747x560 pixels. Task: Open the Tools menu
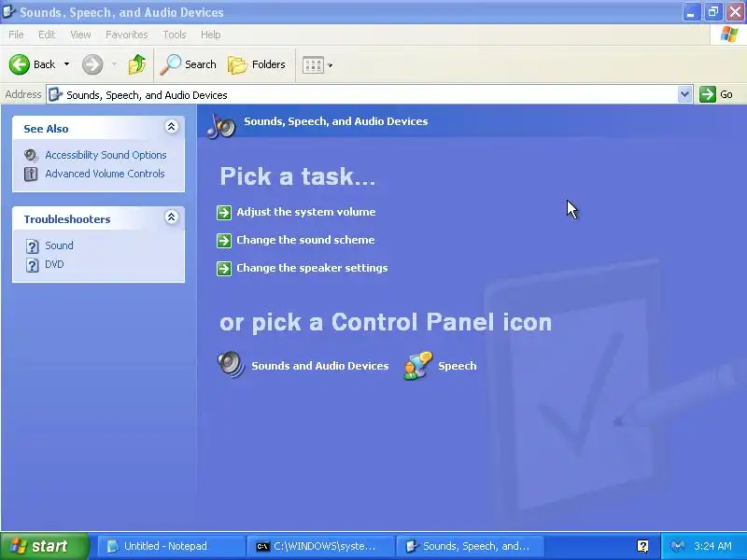(175, 35)
